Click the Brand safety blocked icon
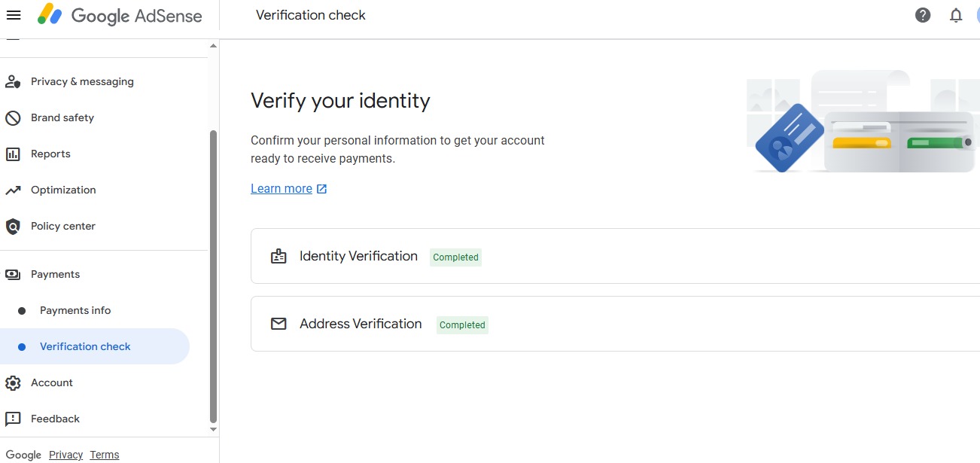Viewport: 980px width, 463px height. [13, 117]
